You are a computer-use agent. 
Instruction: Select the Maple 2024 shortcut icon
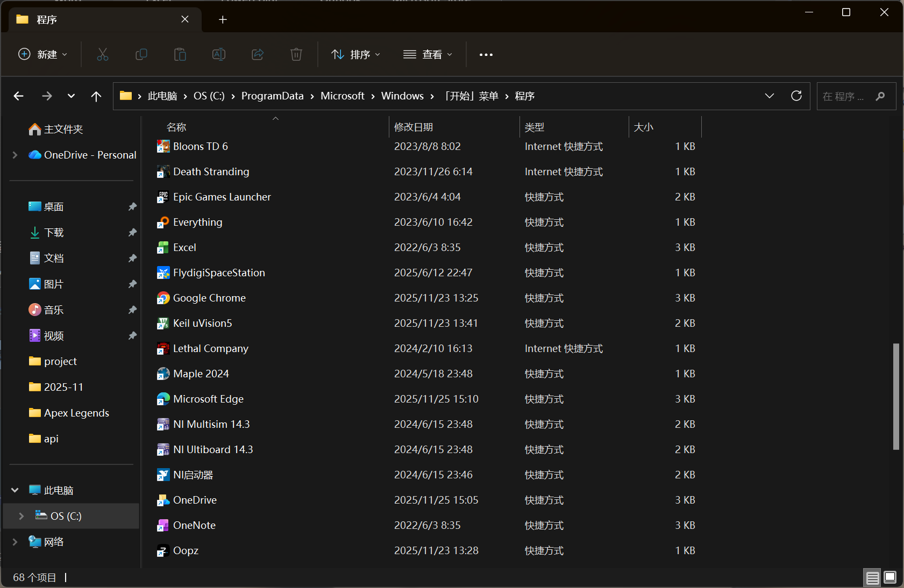click(x=163, y=374)
